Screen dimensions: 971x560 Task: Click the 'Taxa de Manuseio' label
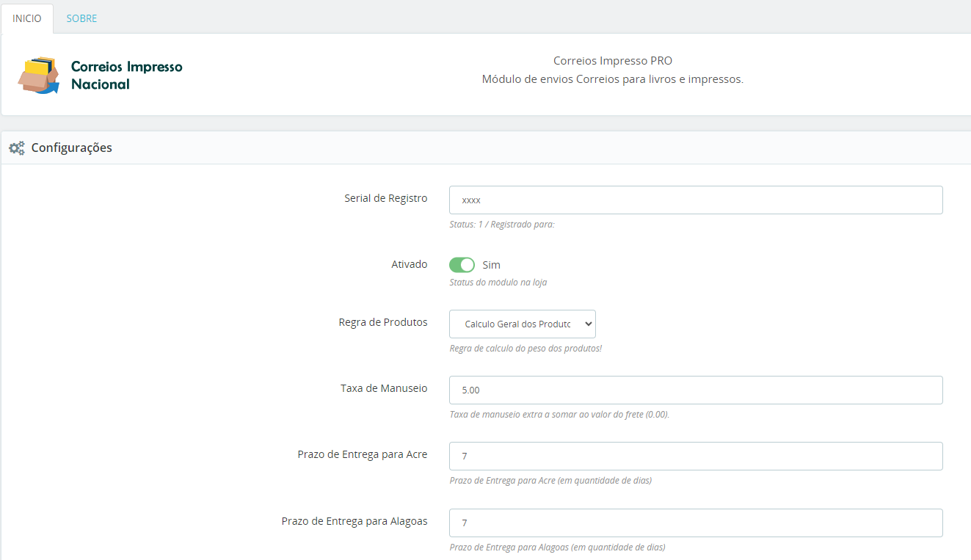pos(384,388)
